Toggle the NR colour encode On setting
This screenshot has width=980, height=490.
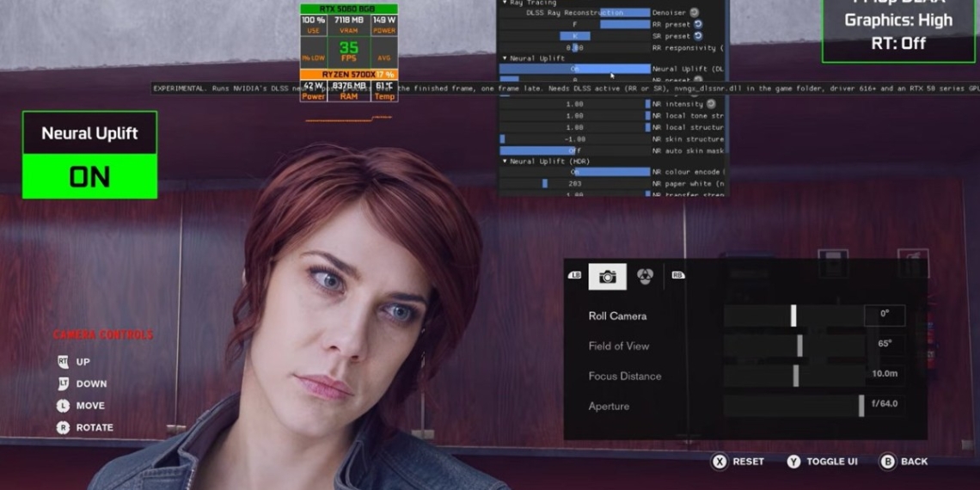click(574, 172)
